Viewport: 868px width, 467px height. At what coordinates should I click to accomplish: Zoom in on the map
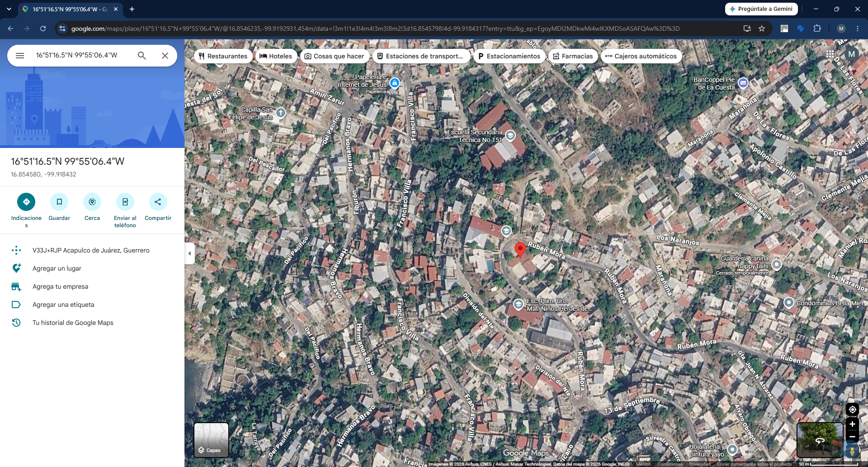click(x=852, y=424)
